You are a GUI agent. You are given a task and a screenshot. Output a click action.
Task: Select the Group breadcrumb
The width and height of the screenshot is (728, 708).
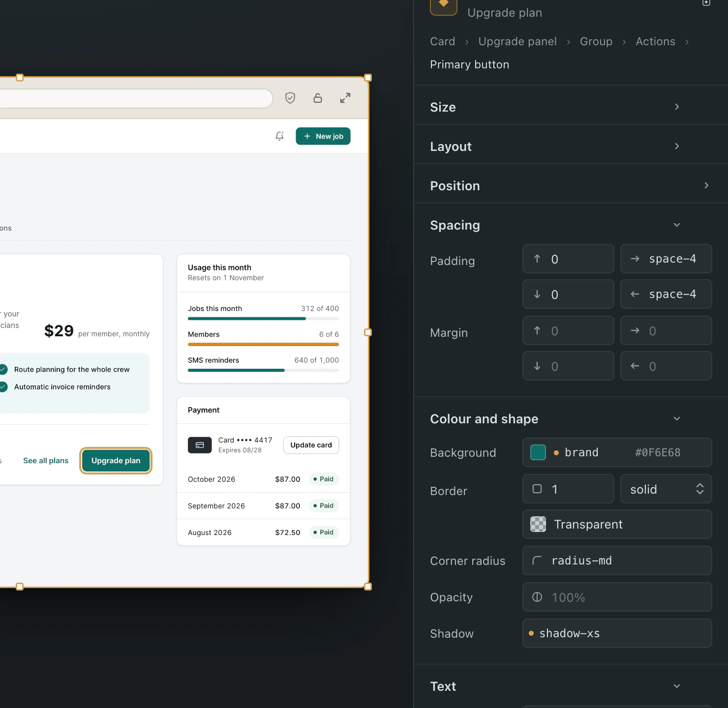[596, 41]
